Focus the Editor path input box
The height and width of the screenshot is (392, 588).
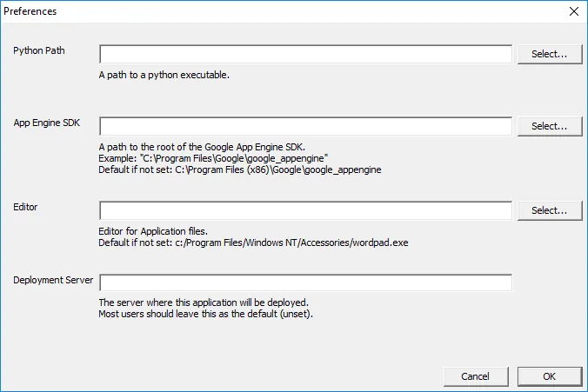[305, 210]
